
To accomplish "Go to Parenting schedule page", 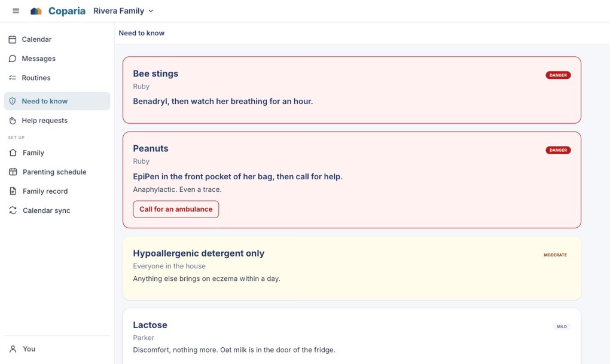I will [x=57, y=172].
